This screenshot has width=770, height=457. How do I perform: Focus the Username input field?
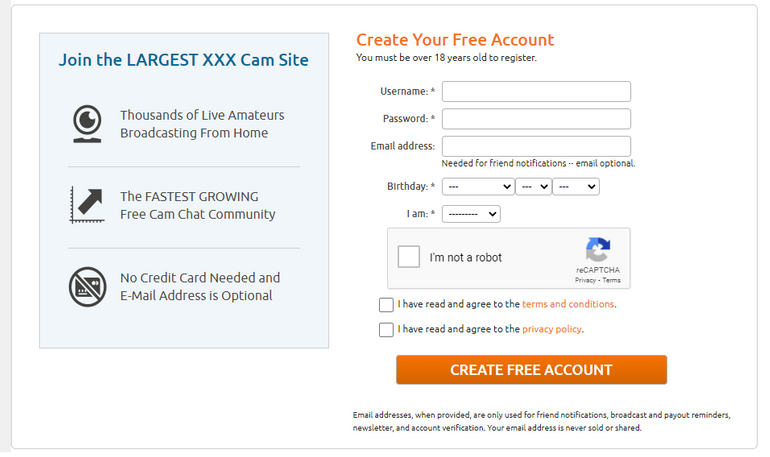536,91
